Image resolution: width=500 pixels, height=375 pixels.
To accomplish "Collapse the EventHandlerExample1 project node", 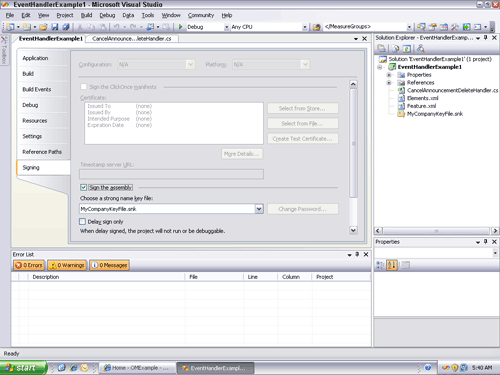I will pyautogui.click(x=379, y=67).
